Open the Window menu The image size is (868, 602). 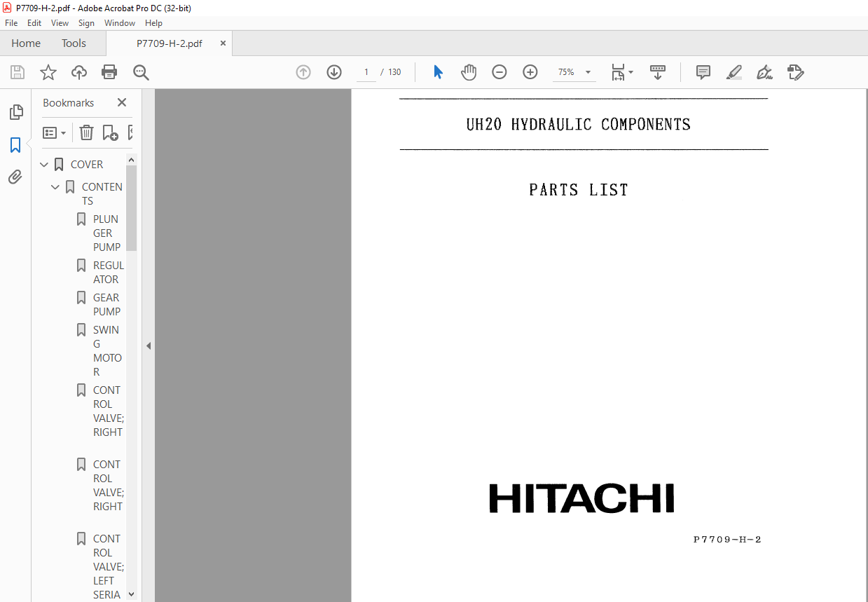pyautogui.click(x=120, y=23)
